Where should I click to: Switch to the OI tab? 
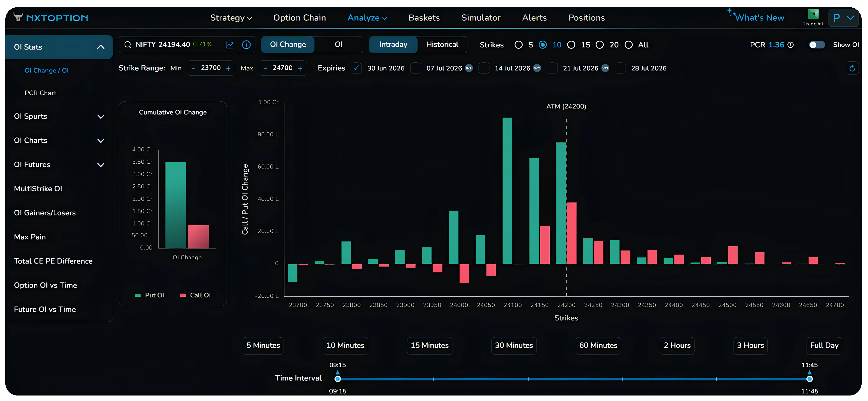point(339,44)
